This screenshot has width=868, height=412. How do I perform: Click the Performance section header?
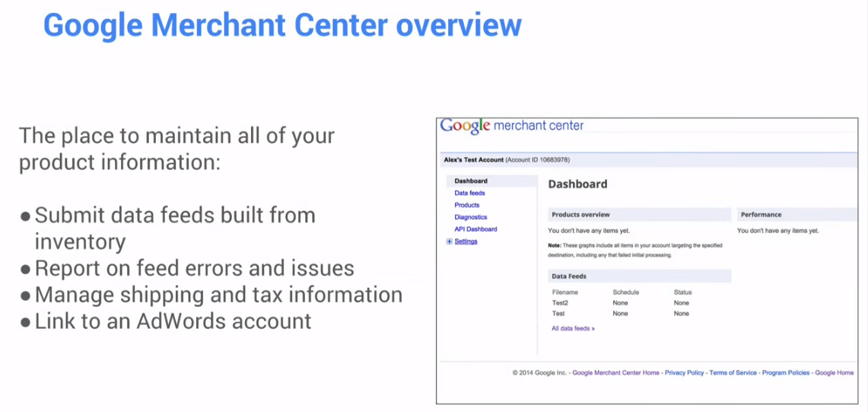(796, 215)
